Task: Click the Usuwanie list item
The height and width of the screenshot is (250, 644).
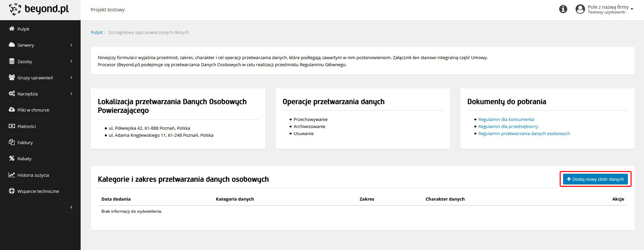Action: click(x=304, y=133)
